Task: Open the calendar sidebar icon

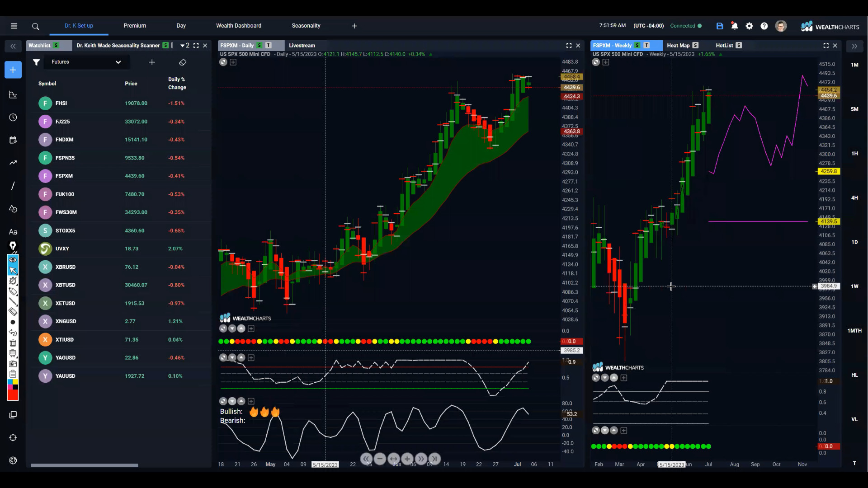Action: pyautogui.click(x=13, y=140)
